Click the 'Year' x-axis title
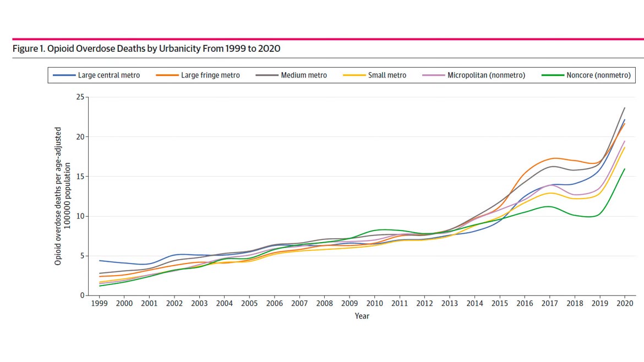 pyautogui.click(x=362, y=316)
